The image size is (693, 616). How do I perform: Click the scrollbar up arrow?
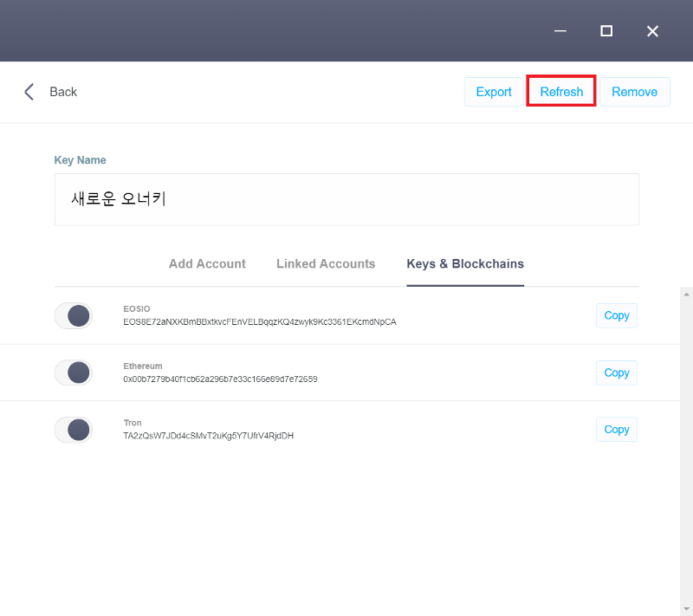[x=686, y=294]
